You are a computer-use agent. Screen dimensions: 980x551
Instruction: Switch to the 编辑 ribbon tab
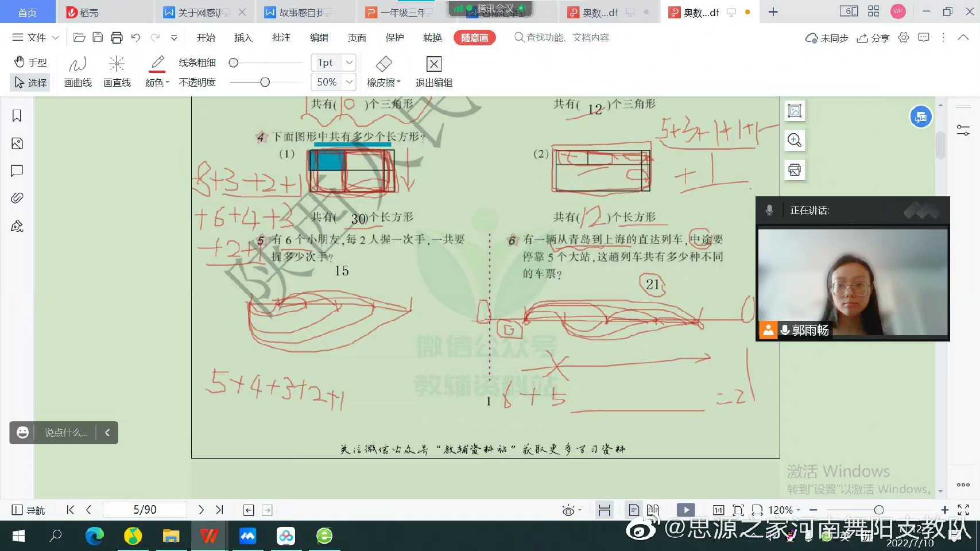pos(319,38)
